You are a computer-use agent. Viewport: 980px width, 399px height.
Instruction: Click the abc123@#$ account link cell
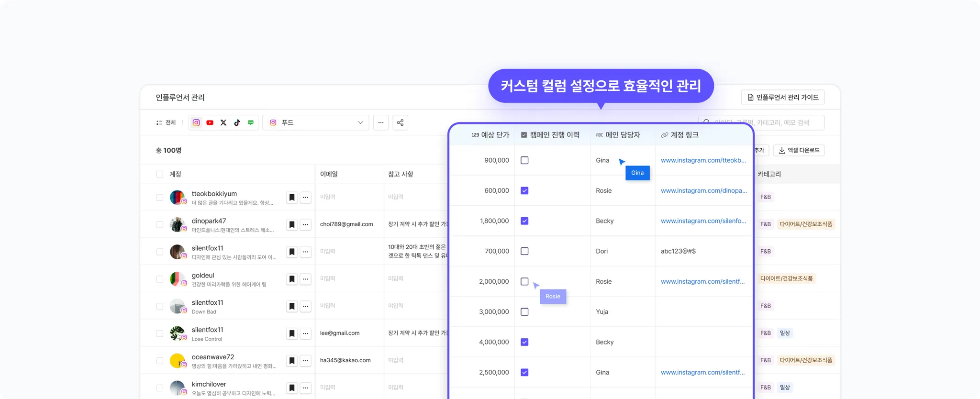(678, 251)
